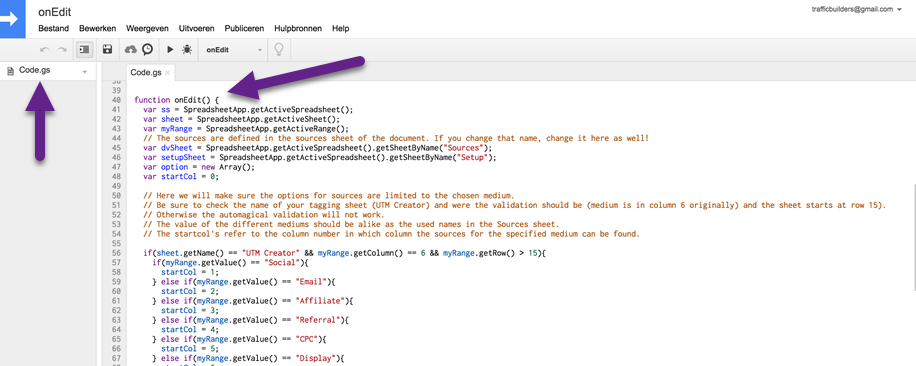Open the Hulpbronnen menu
The width and height of the screenshot is (916, 366).
coord(298,29)
